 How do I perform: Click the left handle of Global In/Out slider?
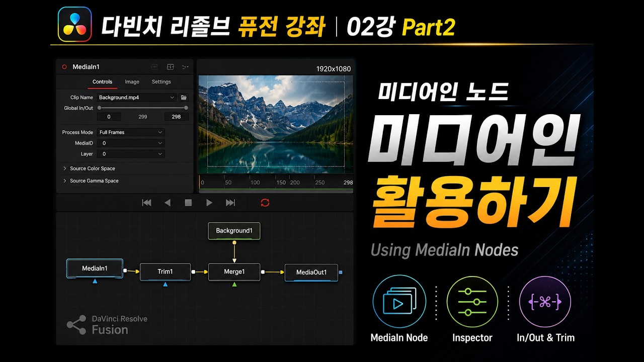(x=99, y=108)
